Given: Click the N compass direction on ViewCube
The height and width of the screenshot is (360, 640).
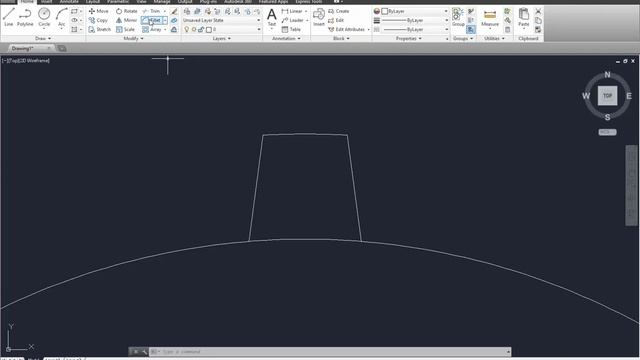Looking at the screenshot, I should click(x=607, y=75).
